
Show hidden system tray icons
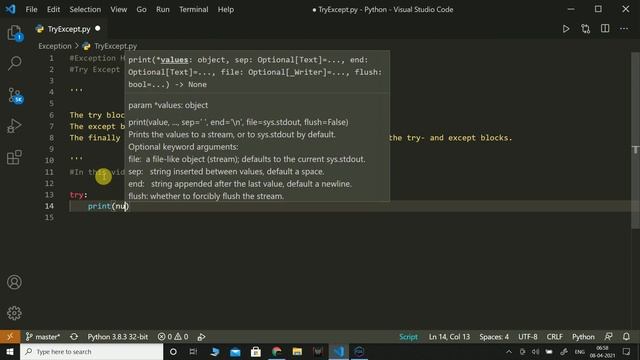(509, 351)
